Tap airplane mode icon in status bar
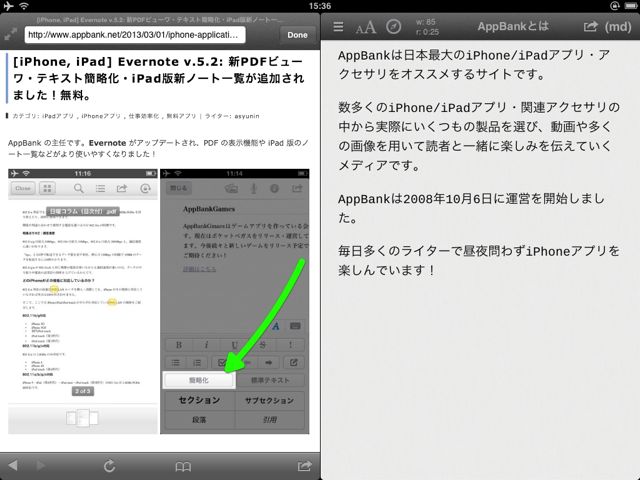The image size is (640, 480). (8, 6)
